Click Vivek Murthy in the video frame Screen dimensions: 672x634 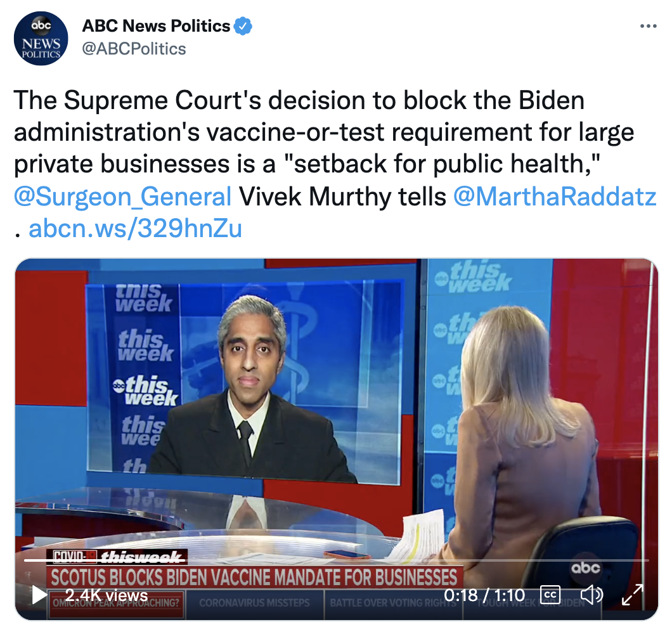coord(252,386)
